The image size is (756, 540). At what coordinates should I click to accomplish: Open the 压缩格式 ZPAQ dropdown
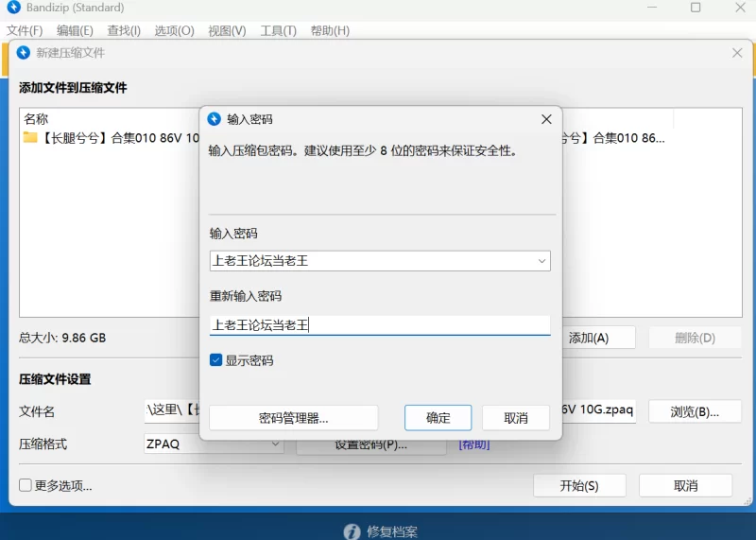click(275, 444)
